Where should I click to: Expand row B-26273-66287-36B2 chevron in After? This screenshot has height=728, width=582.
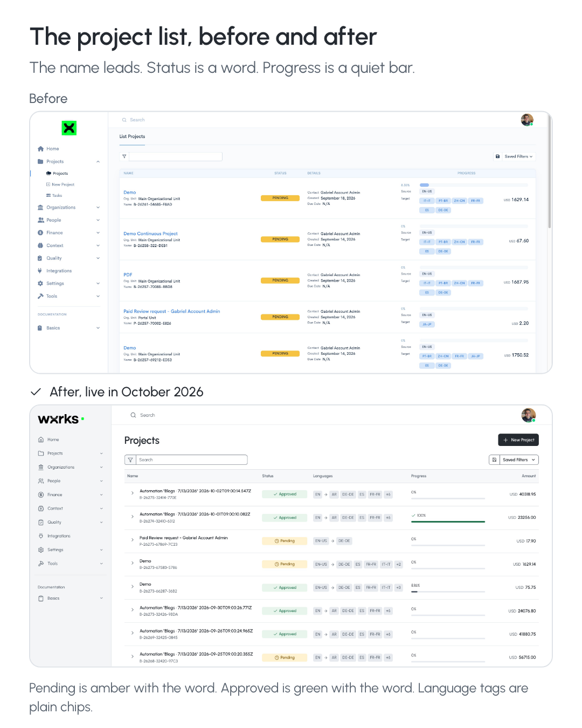pos(133,586)
